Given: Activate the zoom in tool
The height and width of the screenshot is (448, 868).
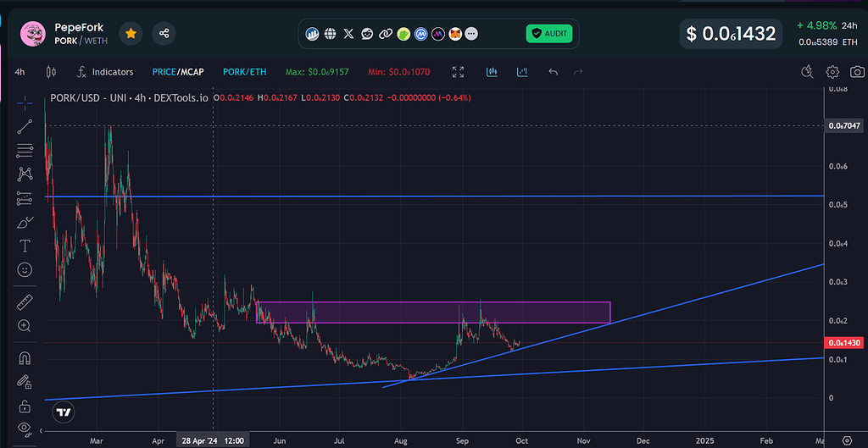Looking at the screenshot, I should point(25,325).
